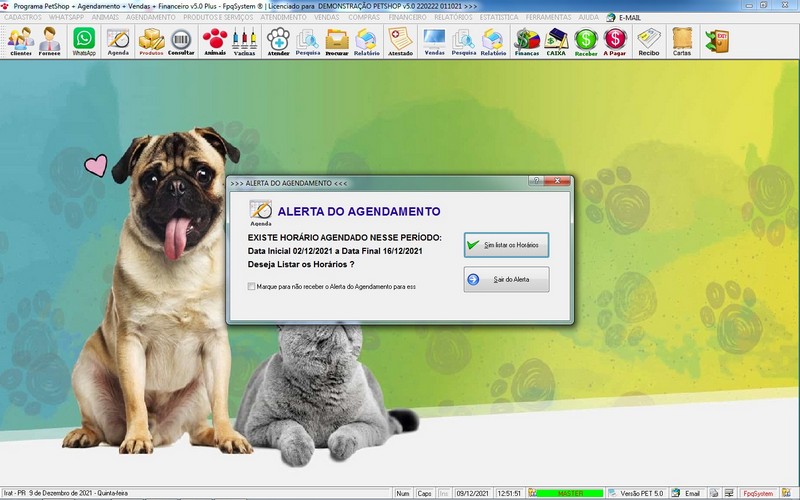Open the Recibo receipt icon

click(648, 41)
